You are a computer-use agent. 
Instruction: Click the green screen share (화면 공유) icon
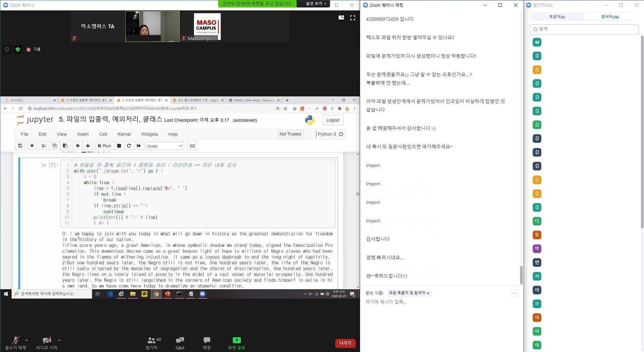coord(237,341)
